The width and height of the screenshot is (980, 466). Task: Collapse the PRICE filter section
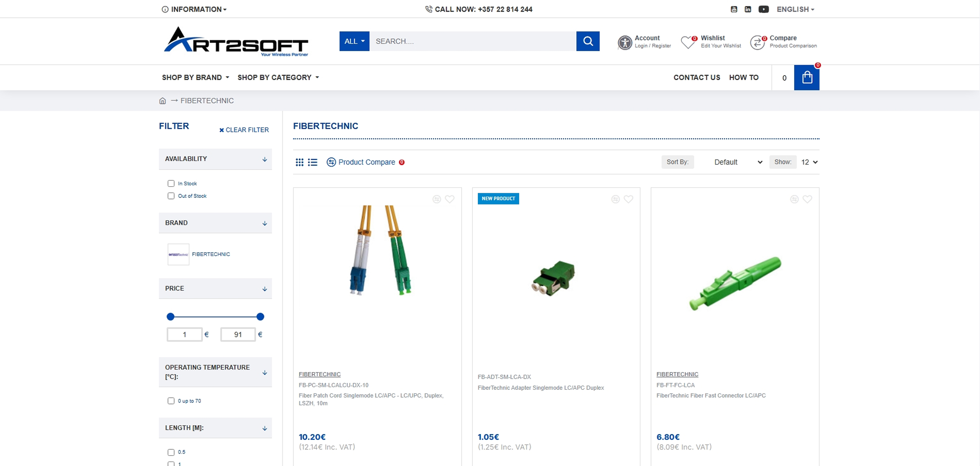click(x=215, y=289)
